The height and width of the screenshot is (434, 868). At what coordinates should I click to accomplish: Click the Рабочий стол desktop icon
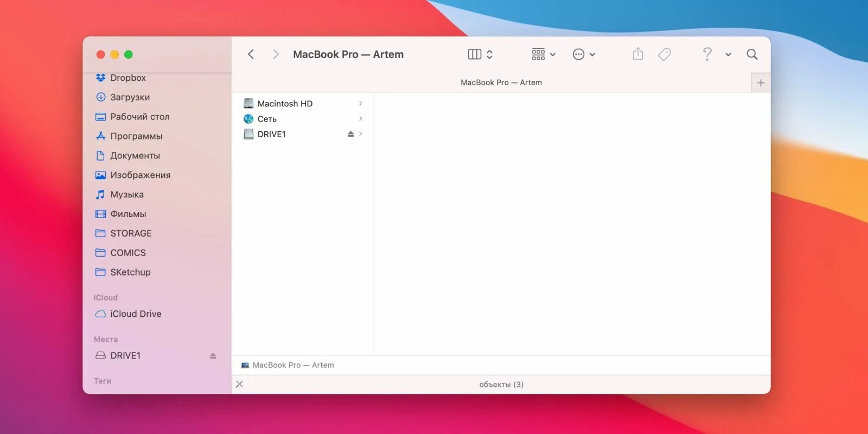[x=100, y=117]
